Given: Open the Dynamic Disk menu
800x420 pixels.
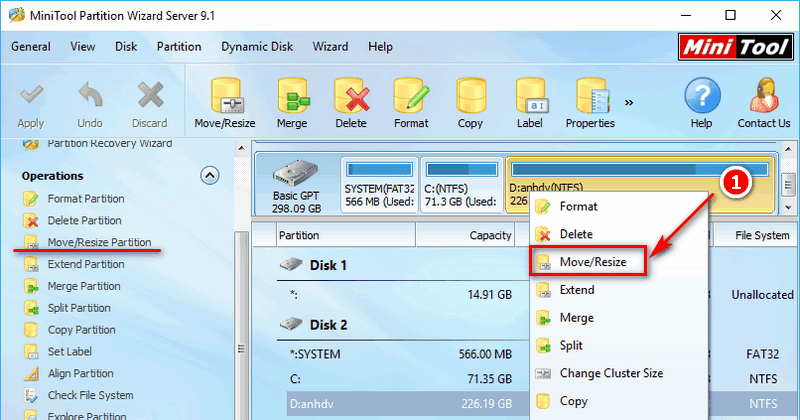Looking at the screenshot, I should tap(257, 46).
